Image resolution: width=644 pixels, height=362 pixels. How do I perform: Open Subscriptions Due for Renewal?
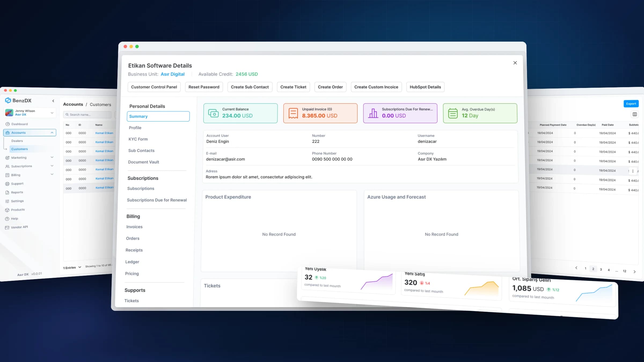coord(157,200)
